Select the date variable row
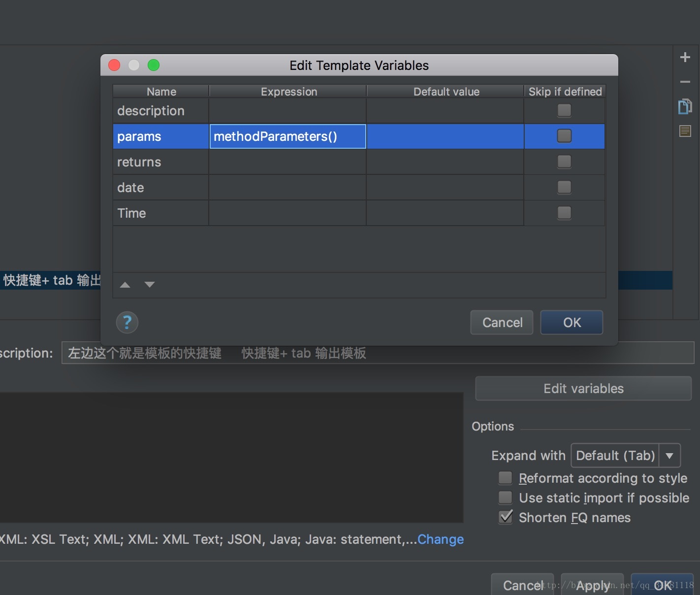Viewport: 700px width, 595px height. click(160, 188)
